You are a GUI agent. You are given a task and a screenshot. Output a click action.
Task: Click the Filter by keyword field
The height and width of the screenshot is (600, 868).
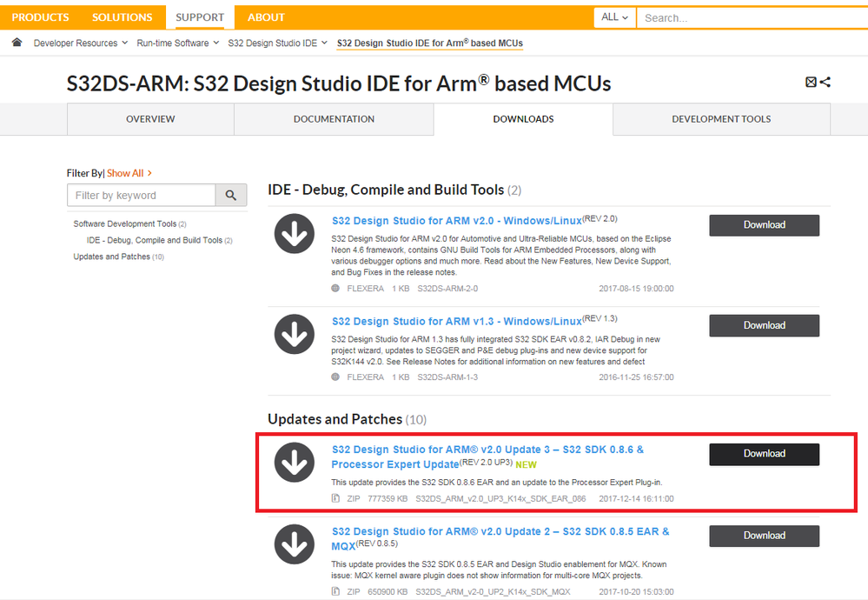click(141, 195)
